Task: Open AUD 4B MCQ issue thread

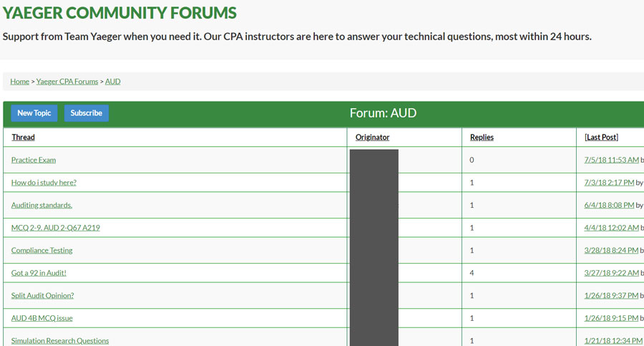Action: point(42,318)
